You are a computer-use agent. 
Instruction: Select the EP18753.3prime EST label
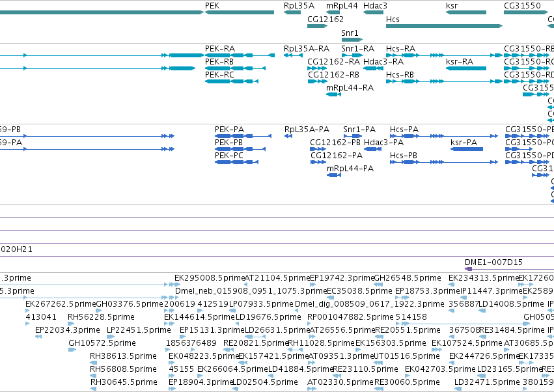coord(428,291)
